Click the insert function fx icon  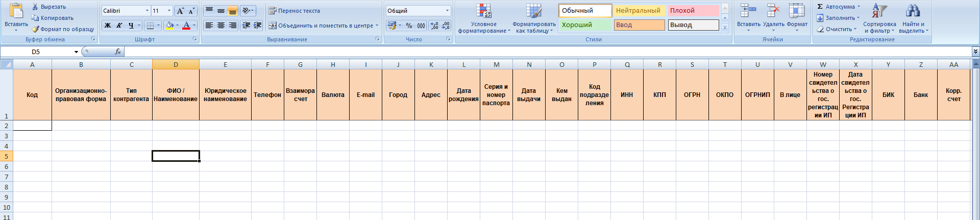118,52
